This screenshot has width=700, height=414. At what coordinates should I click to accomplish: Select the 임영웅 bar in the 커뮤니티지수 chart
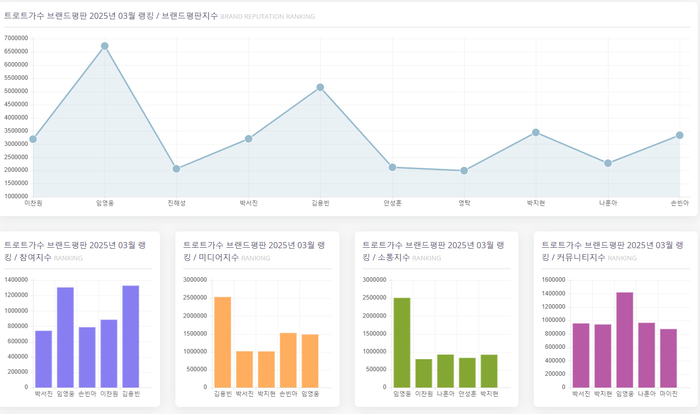625,340
